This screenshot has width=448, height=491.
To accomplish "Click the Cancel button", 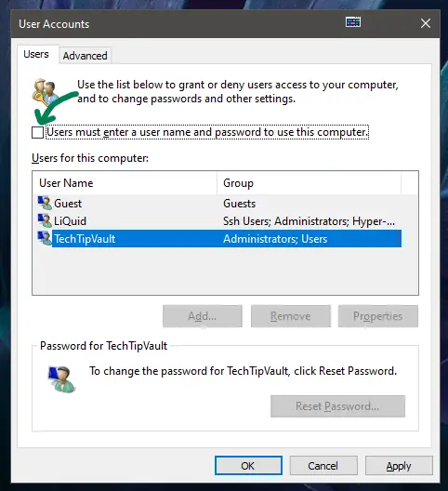I will point(323,466).
